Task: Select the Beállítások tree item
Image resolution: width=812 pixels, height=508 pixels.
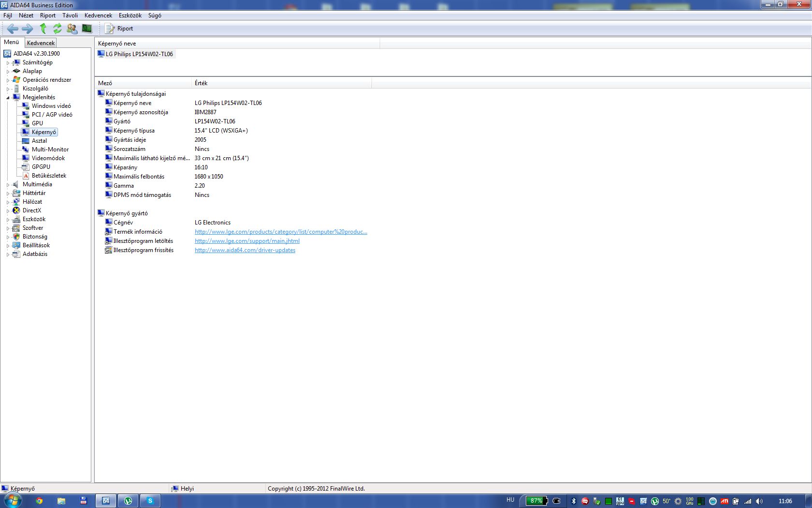Action: (x=36, y=245)
